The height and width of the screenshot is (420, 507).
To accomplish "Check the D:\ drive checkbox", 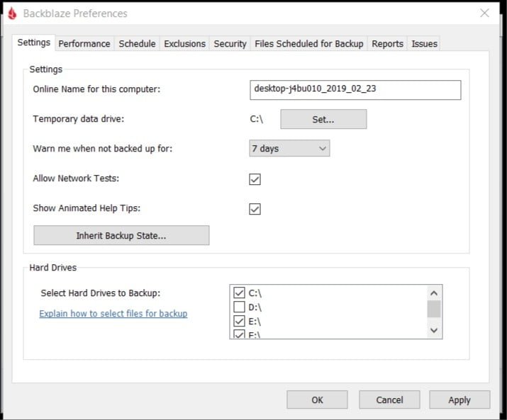I will click(239, 307).
